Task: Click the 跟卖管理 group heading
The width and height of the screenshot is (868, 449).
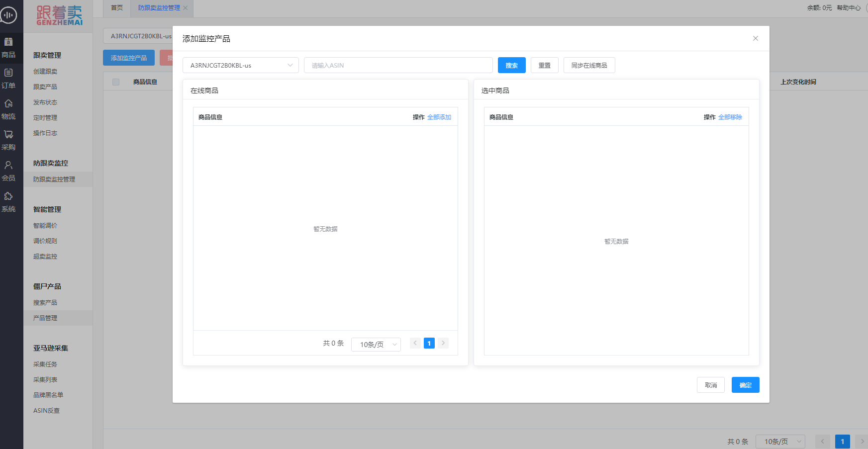Action: [47, 55]
